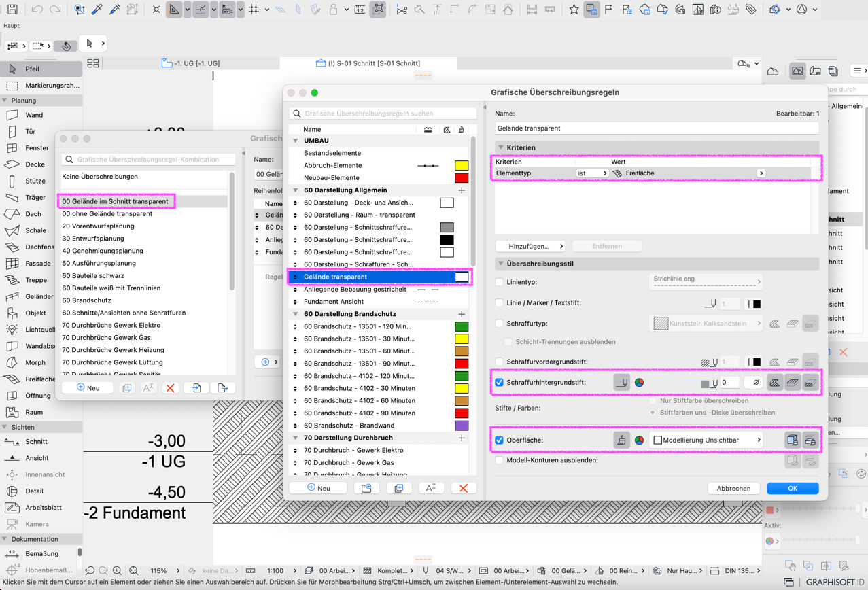Screen dimensions: 868x590
Task: Click the undo arrow in the top toolbar
Action: (37, 10)
